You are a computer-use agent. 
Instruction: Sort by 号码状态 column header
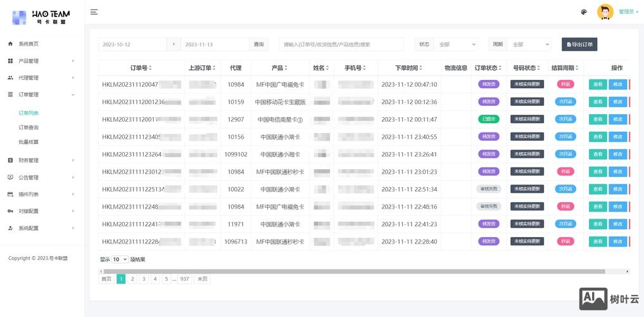click(527, 68)
